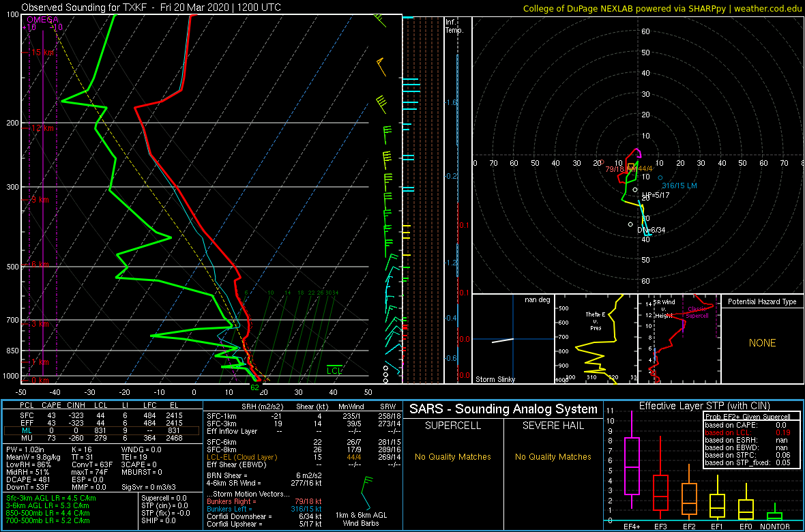805x532 pixels.
Task: Click 'No Quality Matches' under SUPERCELL
Action: coord(452,457)
